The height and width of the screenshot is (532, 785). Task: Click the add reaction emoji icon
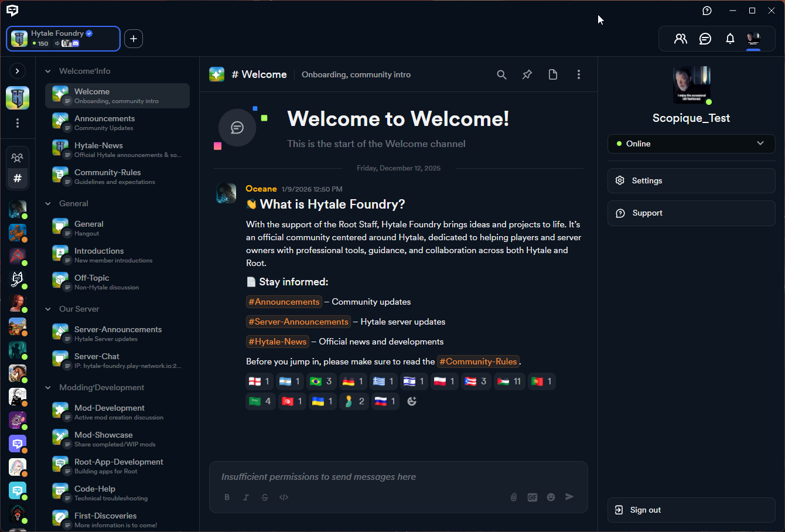pos(412,401)
